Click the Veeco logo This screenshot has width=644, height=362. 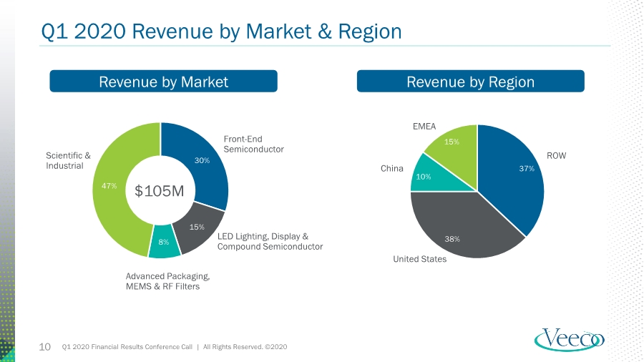[570, 340]
